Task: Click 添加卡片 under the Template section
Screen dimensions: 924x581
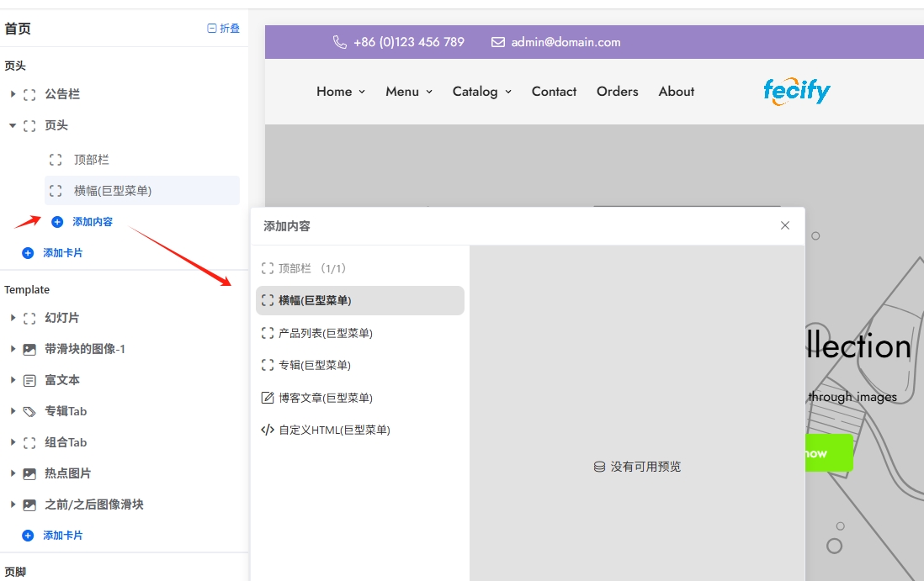Action: (62, 536)
